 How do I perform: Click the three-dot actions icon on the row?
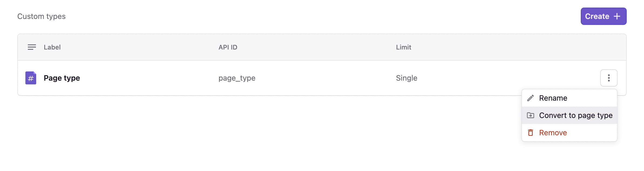click(609, 78)
